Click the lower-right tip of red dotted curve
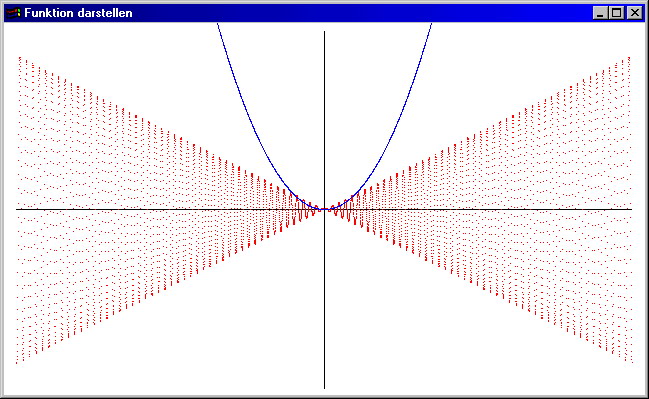This screenshot has width=649, height=399. click(x=632, y=362)
